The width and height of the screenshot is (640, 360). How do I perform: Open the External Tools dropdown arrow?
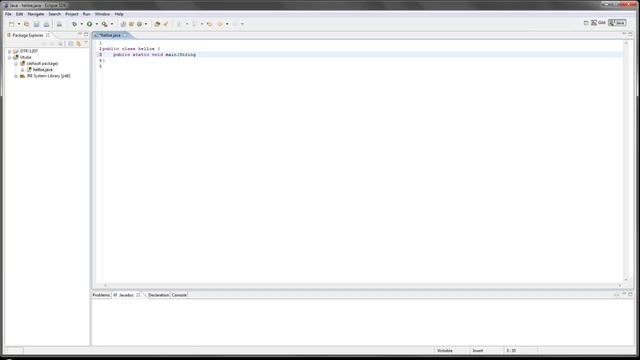tap(112, 24)
